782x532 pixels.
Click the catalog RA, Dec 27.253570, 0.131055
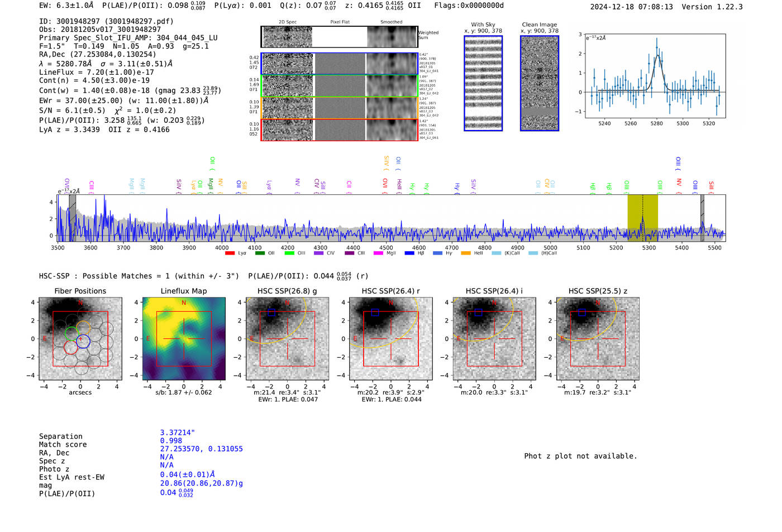click(x=202, y=449)
